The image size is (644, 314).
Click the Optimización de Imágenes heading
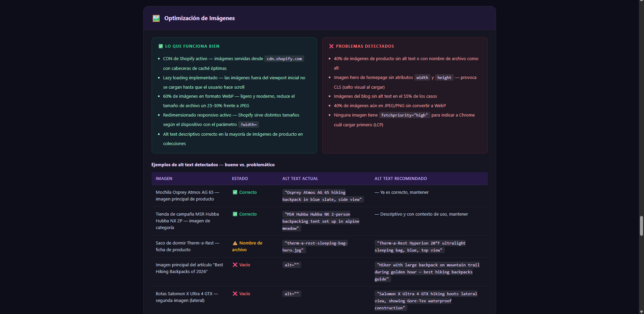pyautogui.click(x=200, y=18)
